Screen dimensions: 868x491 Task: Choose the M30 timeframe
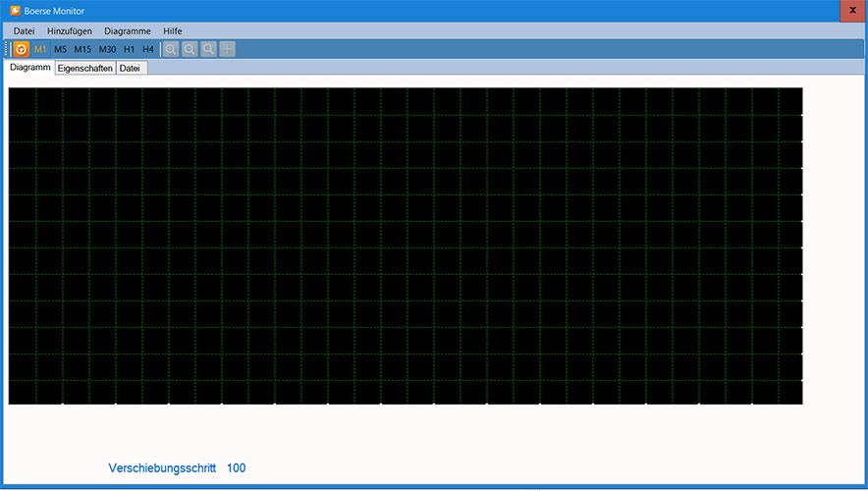click(107, 49)
